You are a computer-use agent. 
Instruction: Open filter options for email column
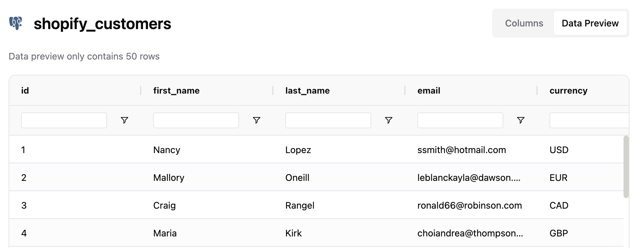(x=521, y=120)
